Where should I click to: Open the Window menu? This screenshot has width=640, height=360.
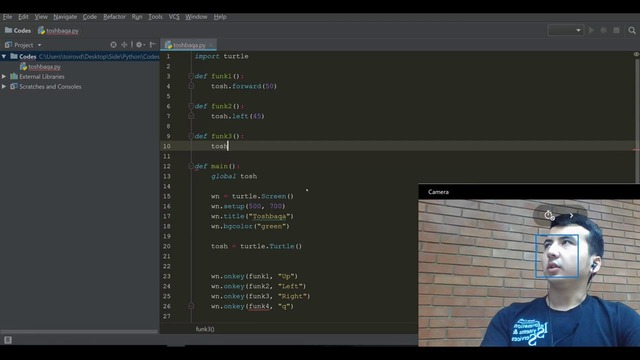pos(196,17)
